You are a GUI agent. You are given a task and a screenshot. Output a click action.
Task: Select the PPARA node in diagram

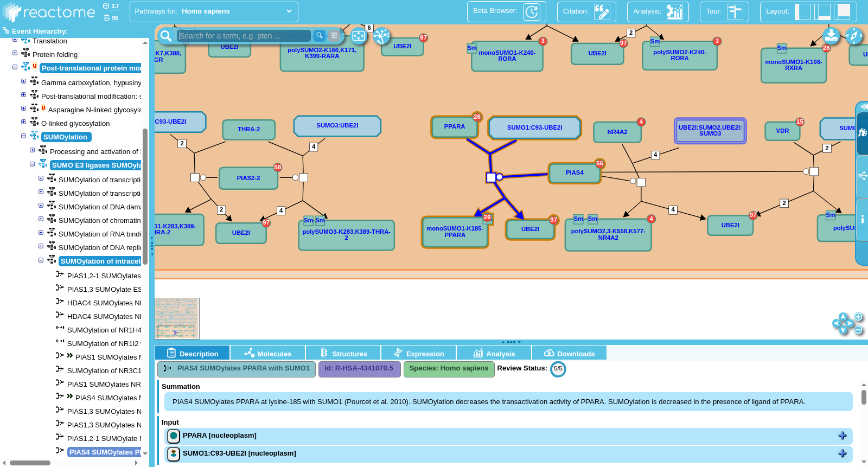pyautogui.click(x=454, y=127)
